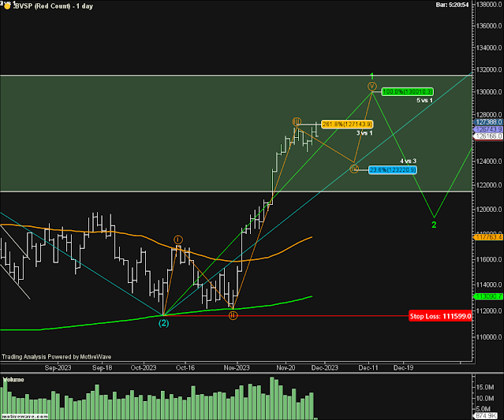The height and width of the screenshot is (420, 504).
Task: Click the Sep-2023 date axis label
Action: [x=58, y=368]
